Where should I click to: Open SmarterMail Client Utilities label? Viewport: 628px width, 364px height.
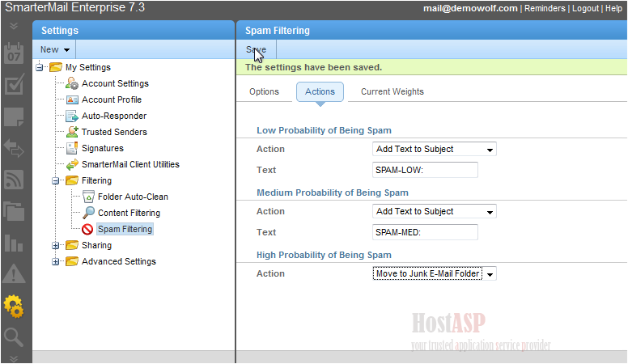130,164
